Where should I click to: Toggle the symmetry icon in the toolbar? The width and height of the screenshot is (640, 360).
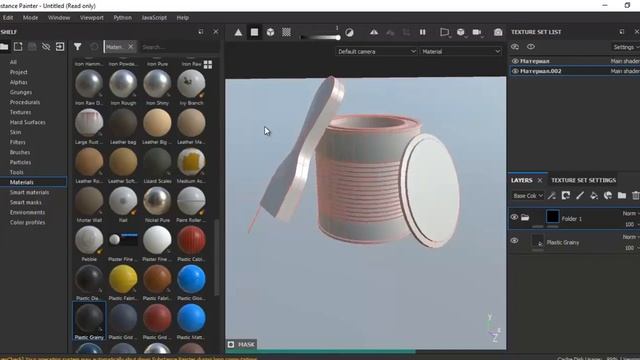pos(374,32)
